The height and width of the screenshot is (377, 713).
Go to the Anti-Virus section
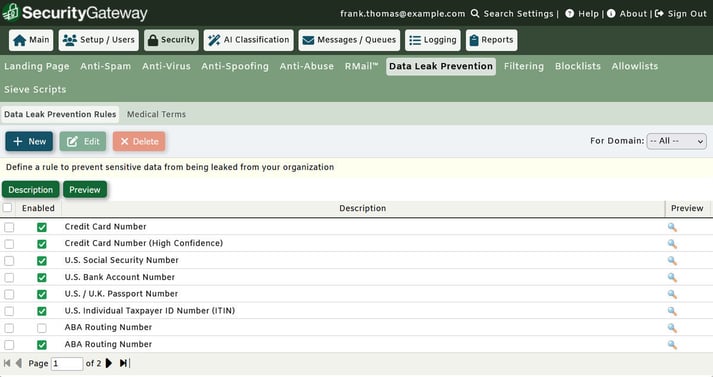coord(166,66)
